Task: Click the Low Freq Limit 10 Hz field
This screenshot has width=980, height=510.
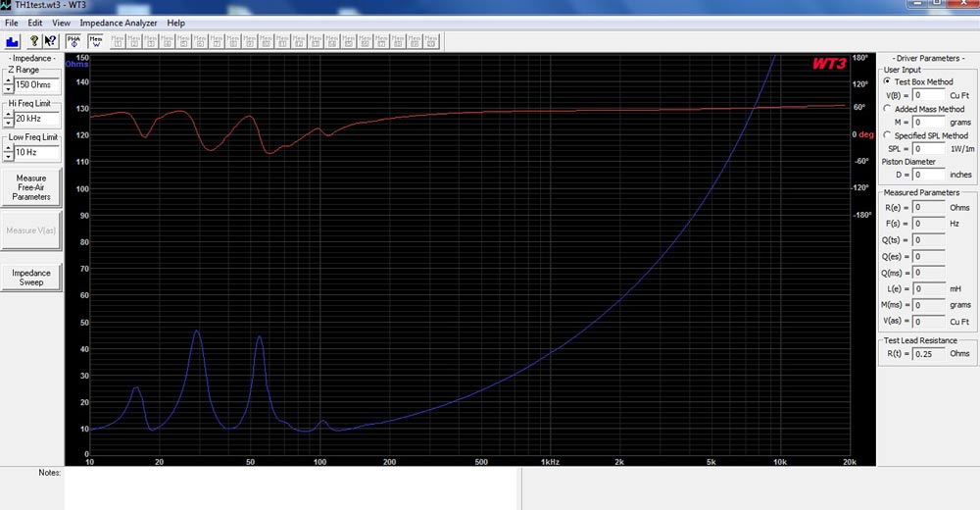Action: 37,152
